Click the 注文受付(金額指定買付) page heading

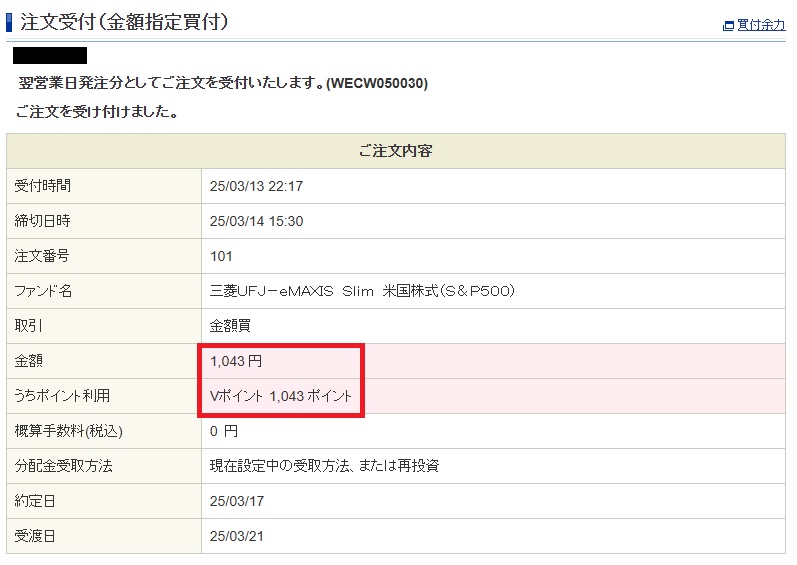124,21
